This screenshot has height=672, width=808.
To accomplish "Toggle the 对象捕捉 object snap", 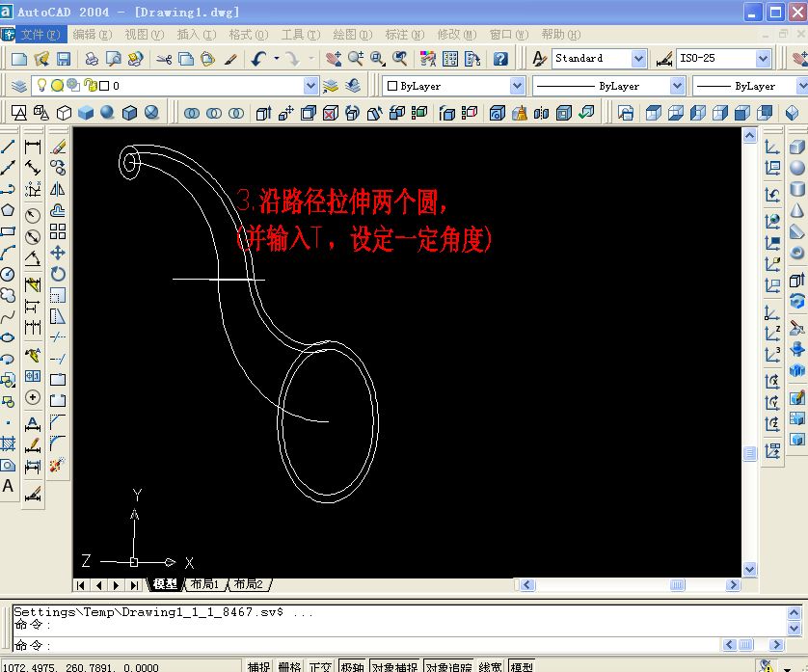I will tap(394, 666).
